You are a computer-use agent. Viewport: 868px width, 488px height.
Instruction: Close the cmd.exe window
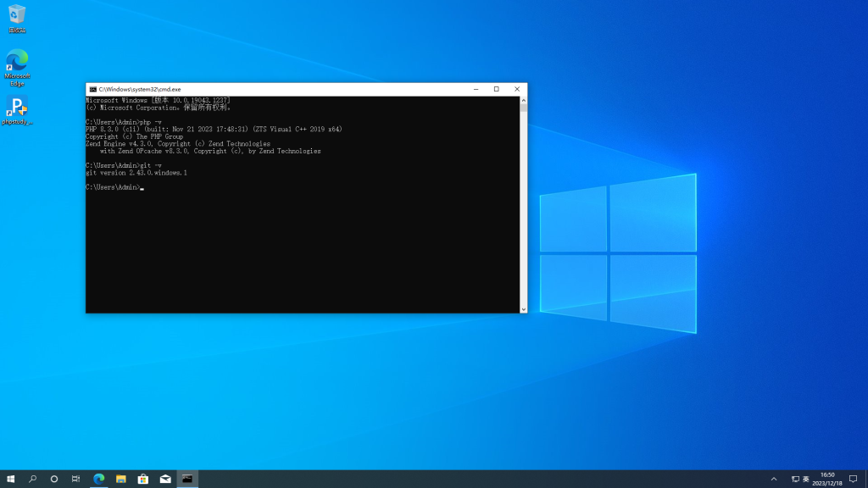coord(517,89)
